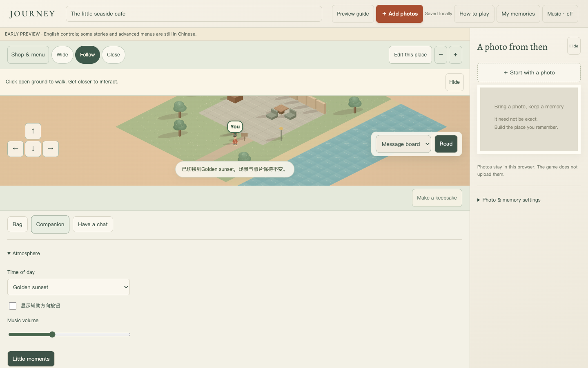Click Start with a photo

pyautogui.click(x=529, y=73)
